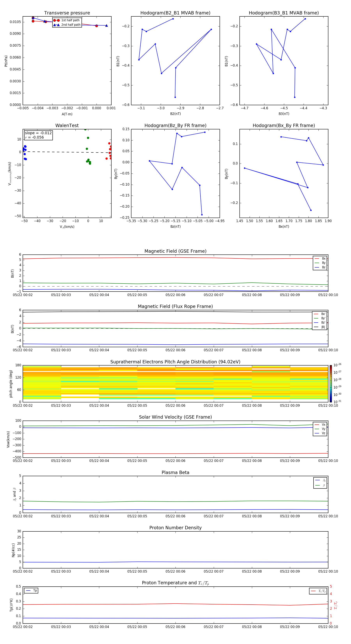Click the lowest point in Bz_By hodogram
Image resolution: width=351 pixels, height=644 pixels.
click(202, 215)
